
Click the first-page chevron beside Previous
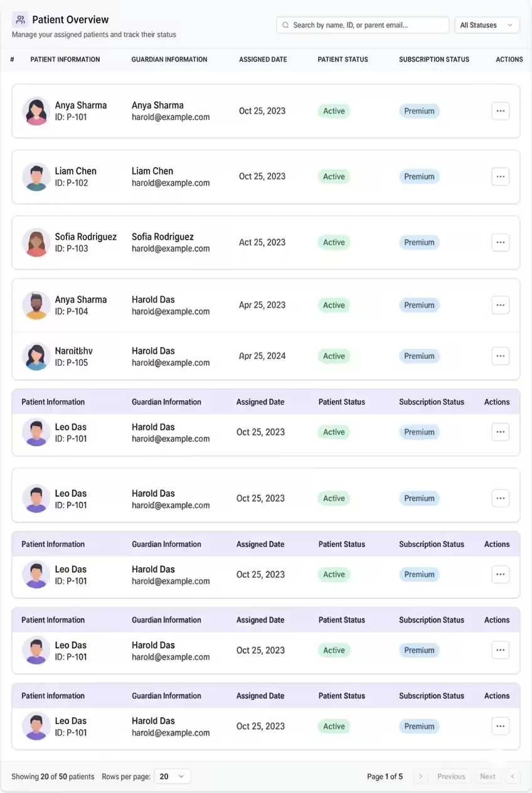420,776
